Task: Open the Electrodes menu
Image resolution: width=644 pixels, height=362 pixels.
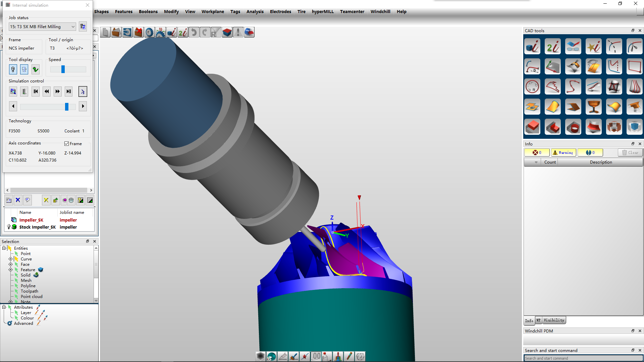Action: click(x=280, y=11)
